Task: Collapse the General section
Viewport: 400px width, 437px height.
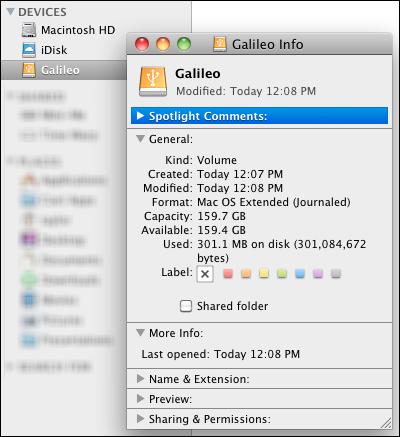Action: pyautogui.click(x=141, y=139)
